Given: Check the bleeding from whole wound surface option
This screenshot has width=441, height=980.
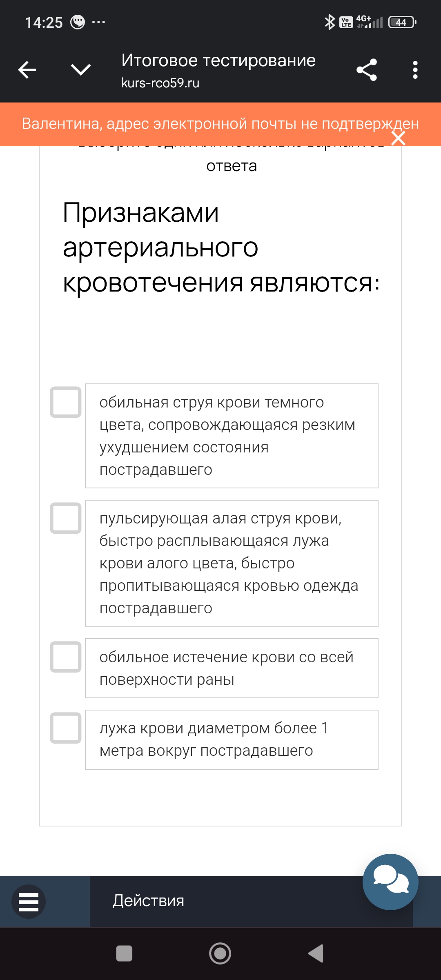Looking at the screenshot, I should (x=66, y=657).
